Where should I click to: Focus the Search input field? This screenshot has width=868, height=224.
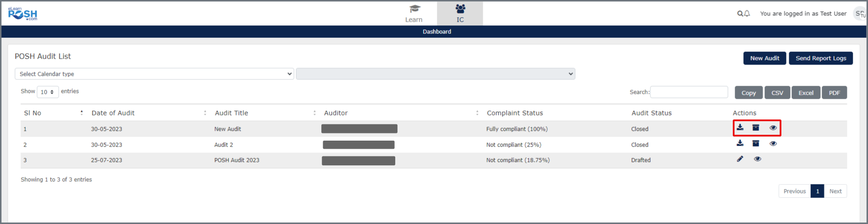pyautogui.click(x=689, y=92)
